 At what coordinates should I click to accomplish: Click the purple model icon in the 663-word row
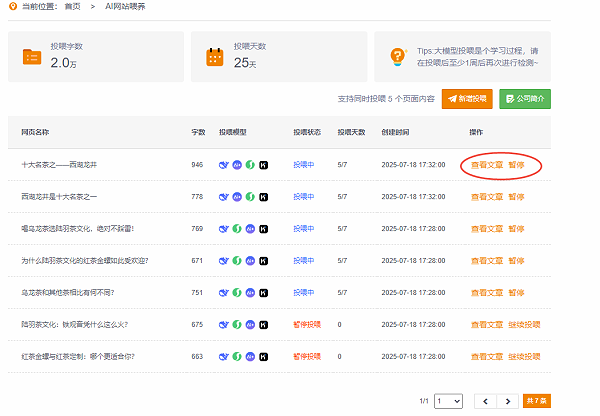250,357
